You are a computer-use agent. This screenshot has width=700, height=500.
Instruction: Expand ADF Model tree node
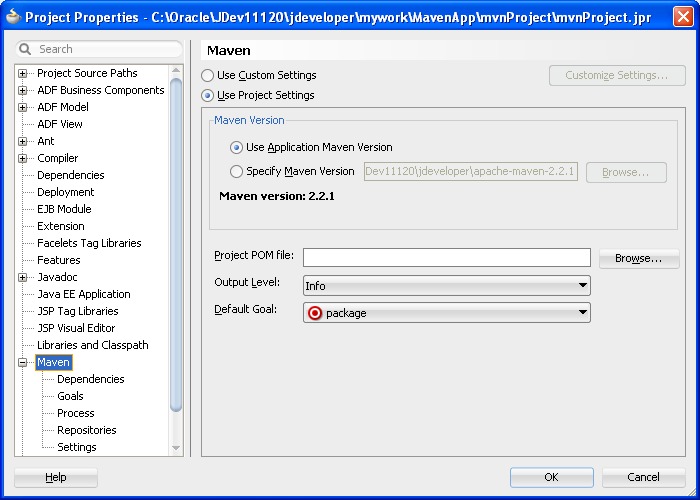pos(22,107)
